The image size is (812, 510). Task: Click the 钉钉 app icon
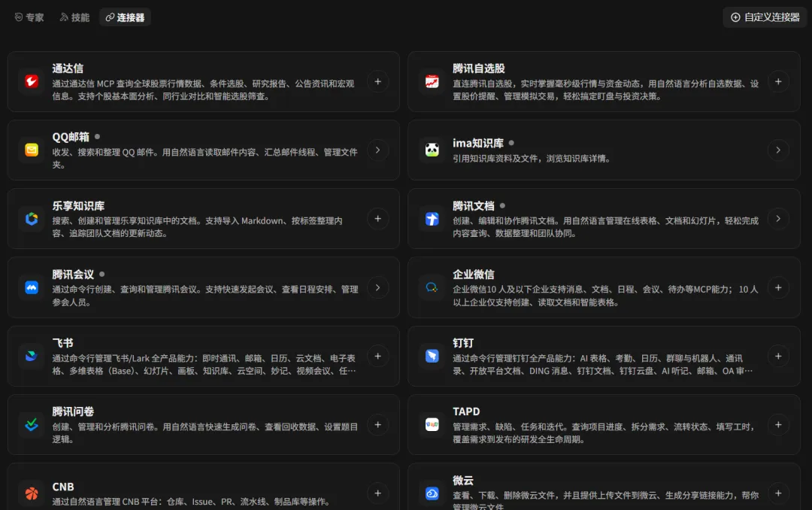click(x=432, y=356)
